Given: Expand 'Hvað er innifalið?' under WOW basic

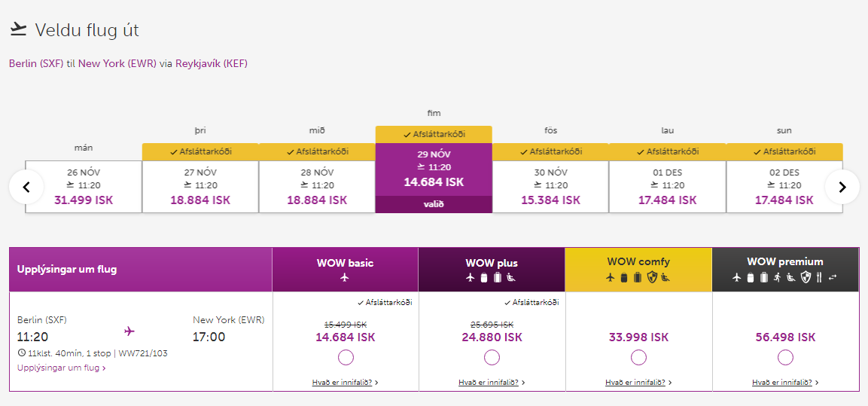Looking at the screenshot, I should coord(345,383).
